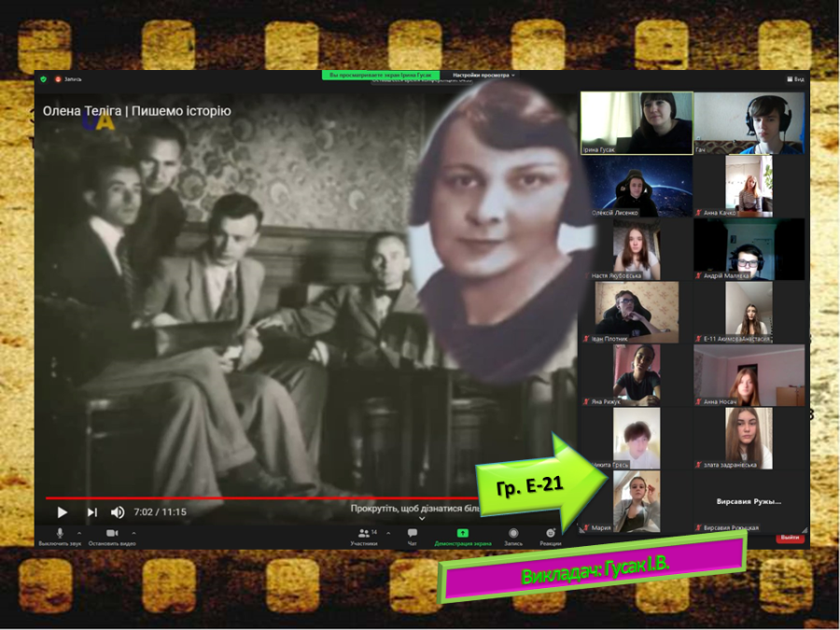The width and height of the screenshot is (840, 630).
Task: Click the muted mic icon beside Мария
Action: (x=586, y=527)
